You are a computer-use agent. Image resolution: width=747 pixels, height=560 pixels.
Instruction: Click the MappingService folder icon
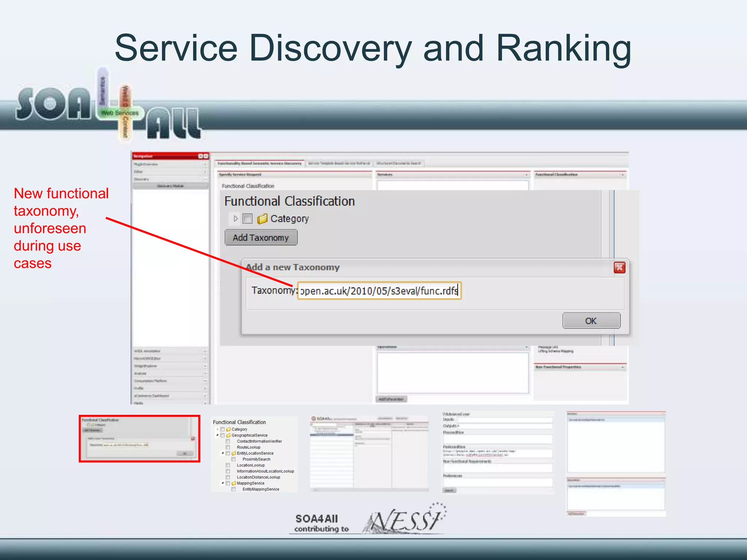234,483
